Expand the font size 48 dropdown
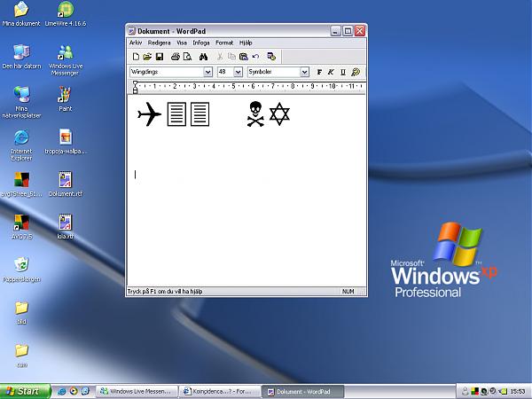 click(x=239, y=72)
